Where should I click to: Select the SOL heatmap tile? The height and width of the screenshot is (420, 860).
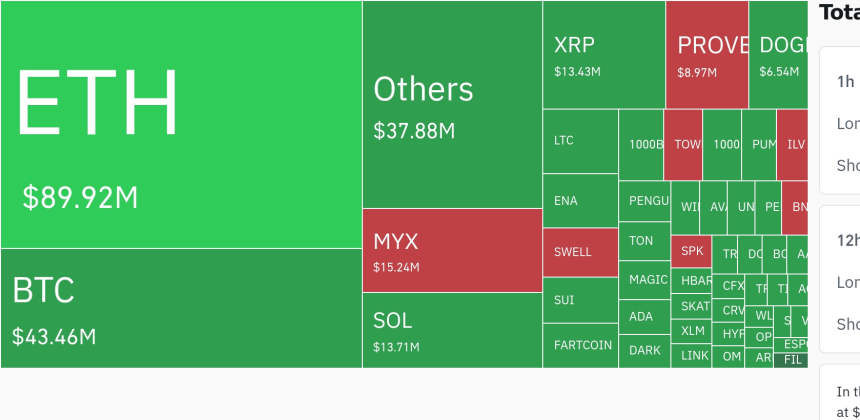(x=452, y=330)
